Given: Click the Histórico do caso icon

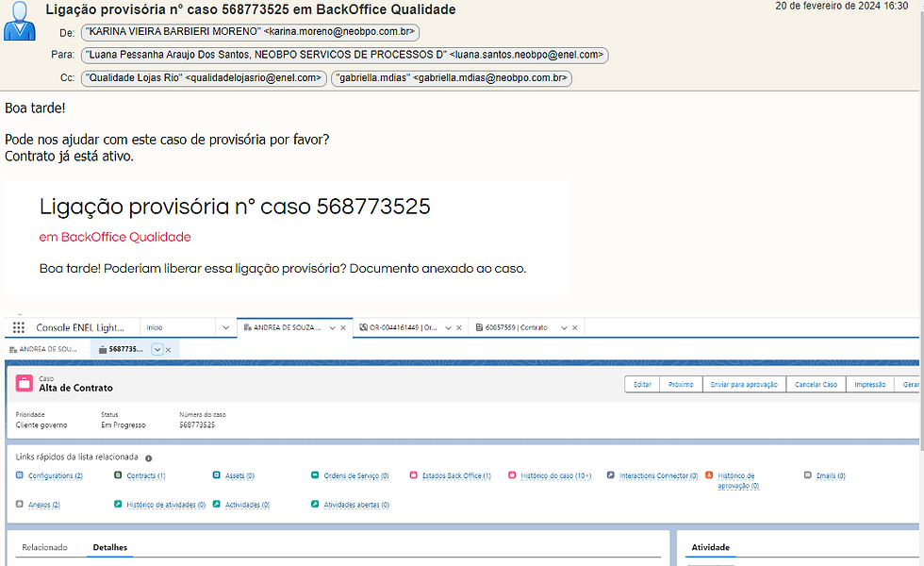Looking at the screenshot, I should click(x=511, y=475).
